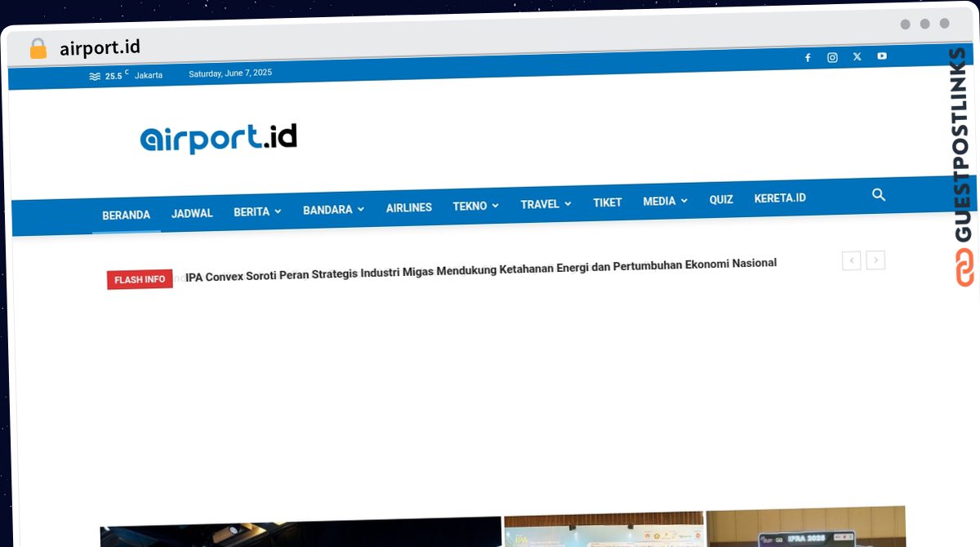Open the Instagram social icon

click(x=832, y=57)
